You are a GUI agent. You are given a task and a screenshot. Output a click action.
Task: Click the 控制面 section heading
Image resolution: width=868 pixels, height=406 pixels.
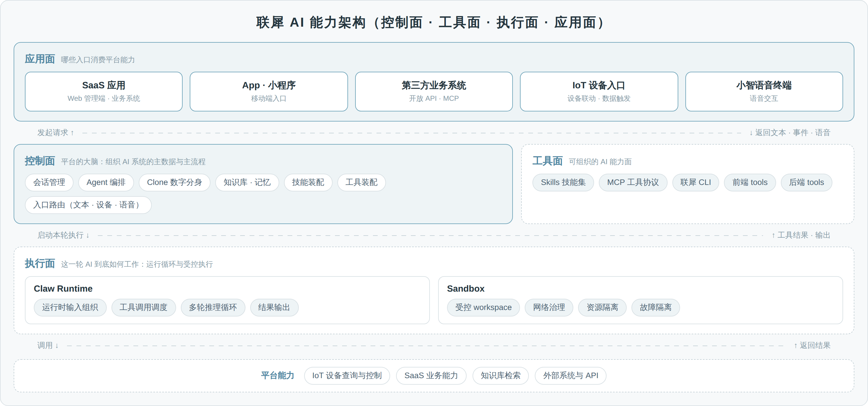40,161
